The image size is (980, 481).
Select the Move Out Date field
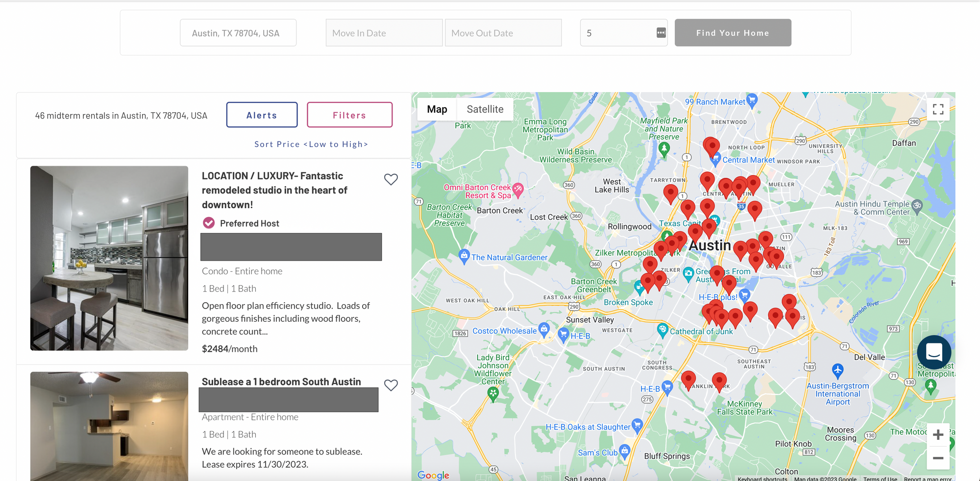503,33
